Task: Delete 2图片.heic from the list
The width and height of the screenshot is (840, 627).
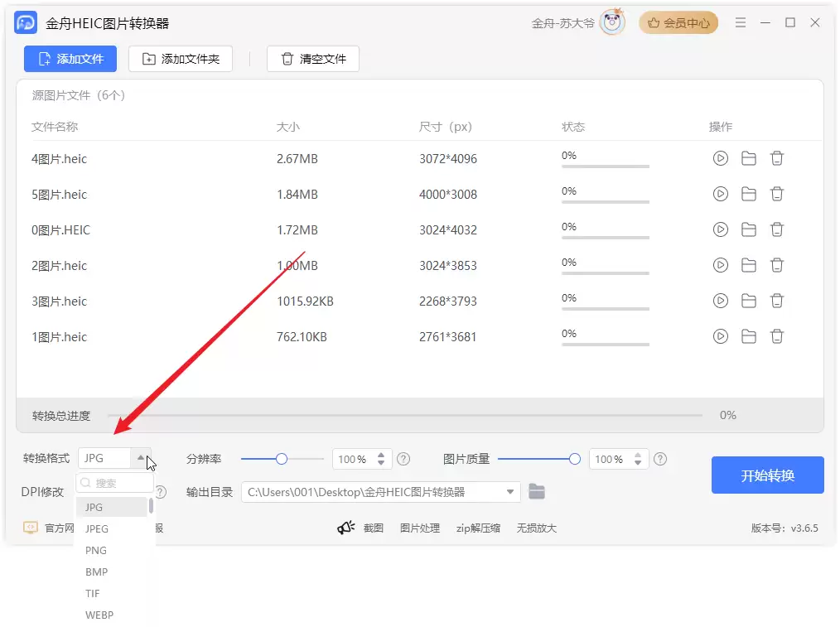Action: (x=777, y=265)
